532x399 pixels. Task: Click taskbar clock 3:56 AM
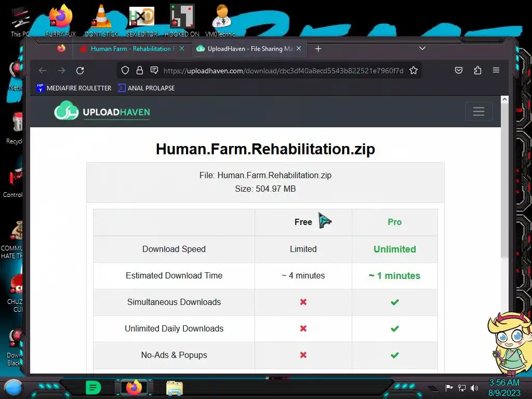point(504,383)
